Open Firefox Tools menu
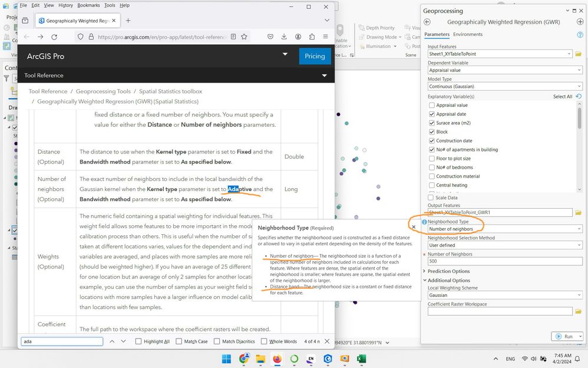This screenshot has height=368, width=588. click(110, 5)
